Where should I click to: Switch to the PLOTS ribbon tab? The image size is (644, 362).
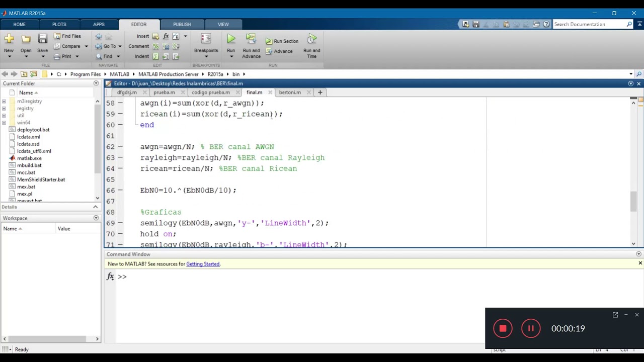click(x=59, y=24)
